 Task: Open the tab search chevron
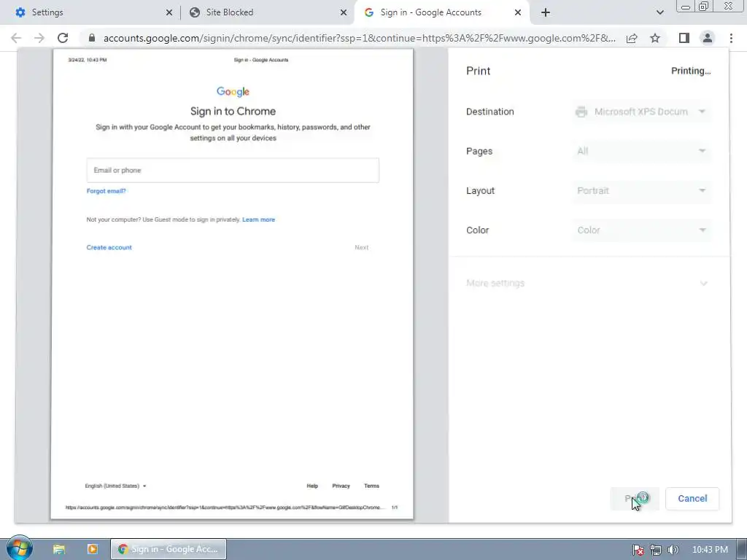[659, 12]
